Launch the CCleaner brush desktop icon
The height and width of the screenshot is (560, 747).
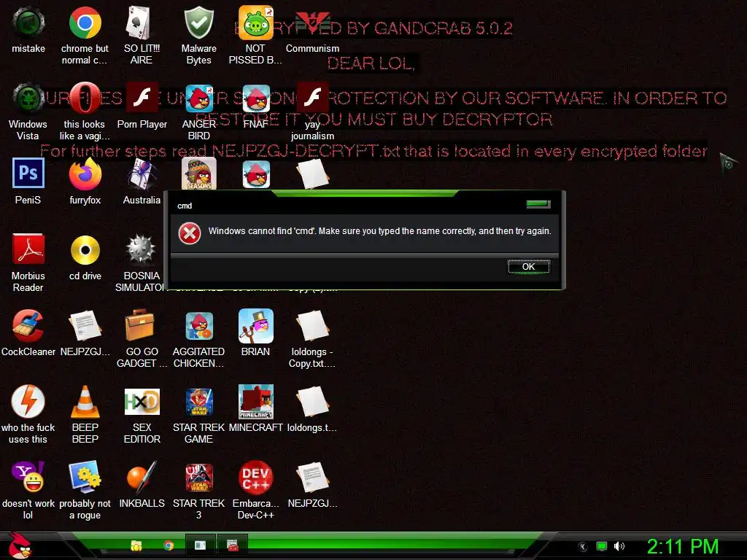[28, 332]
